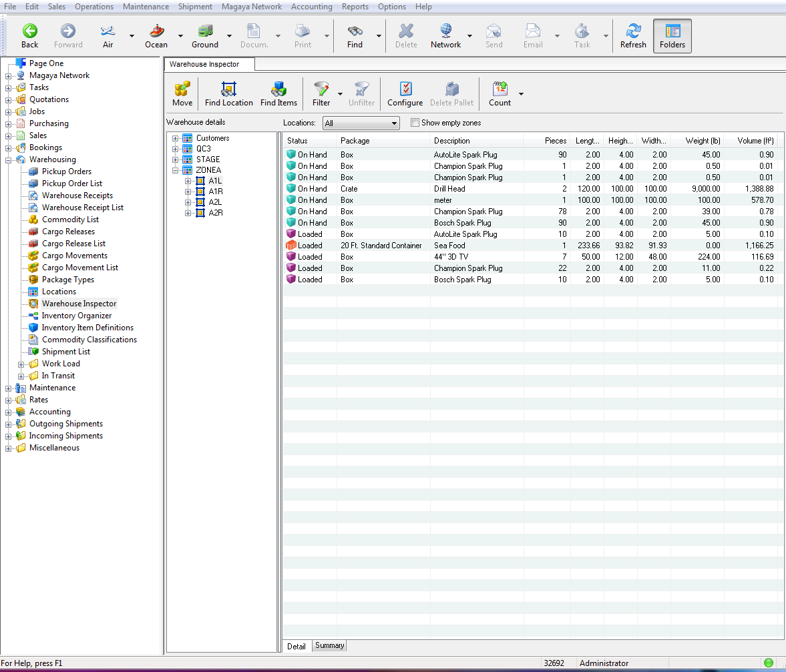
Task: Sort by the Package column header
Action: tap(383, 141)
